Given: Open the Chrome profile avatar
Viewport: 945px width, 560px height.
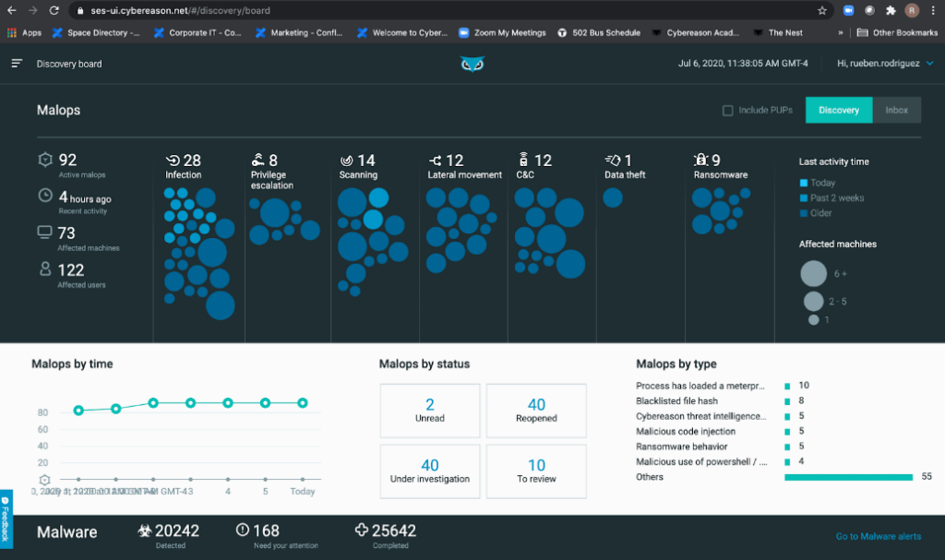Looking at the screenshot, I should click(x=912, y=10).
